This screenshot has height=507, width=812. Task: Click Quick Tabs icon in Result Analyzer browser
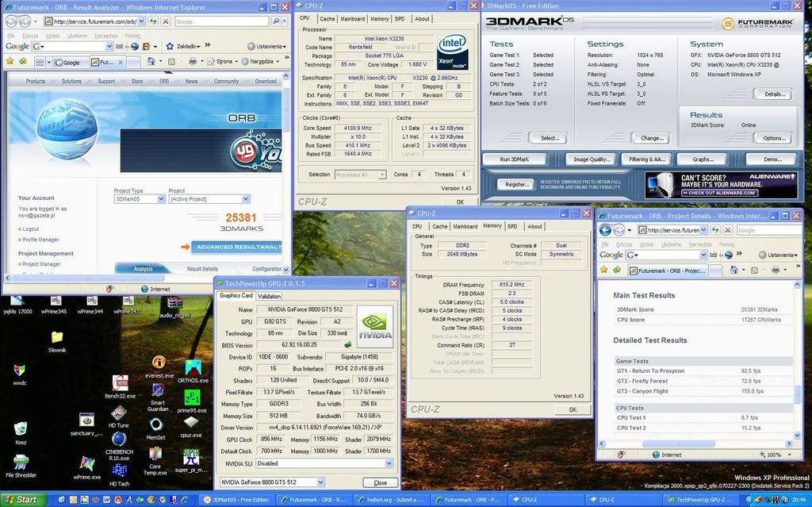point(40,62)
